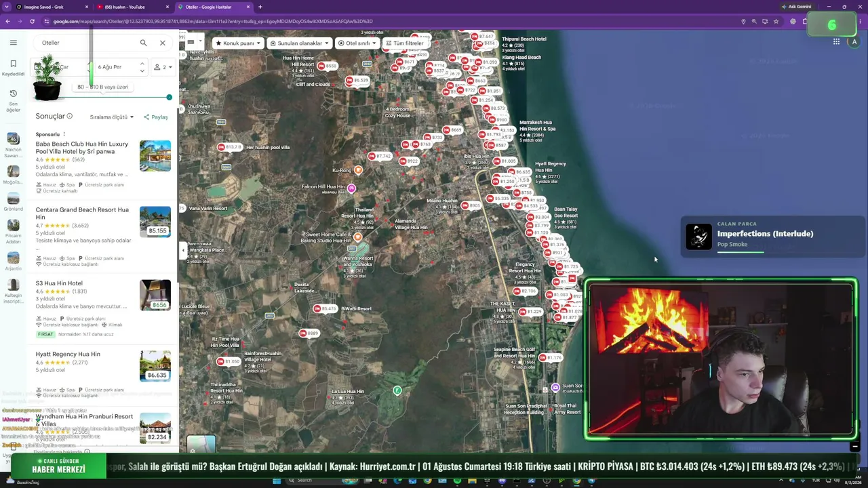Select the ฿2.106 Elegancy Resort marker

click(x=525, y=291)
